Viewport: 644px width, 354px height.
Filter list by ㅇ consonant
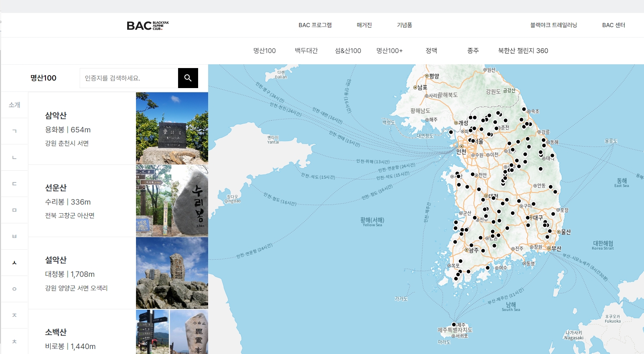pos(15,289)
